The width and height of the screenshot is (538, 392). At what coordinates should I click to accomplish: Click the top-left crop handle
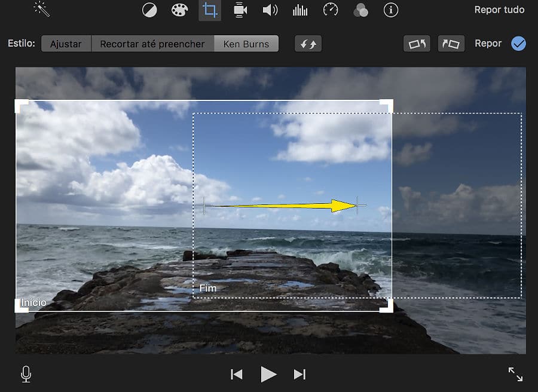(x=22, y=106)
